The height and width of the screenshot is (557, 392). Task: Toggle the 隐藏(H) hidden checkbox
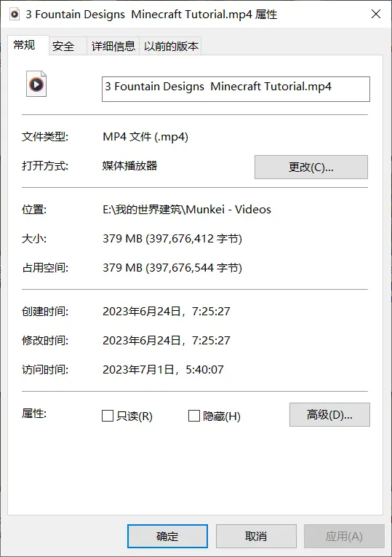[x=193, y=416]
